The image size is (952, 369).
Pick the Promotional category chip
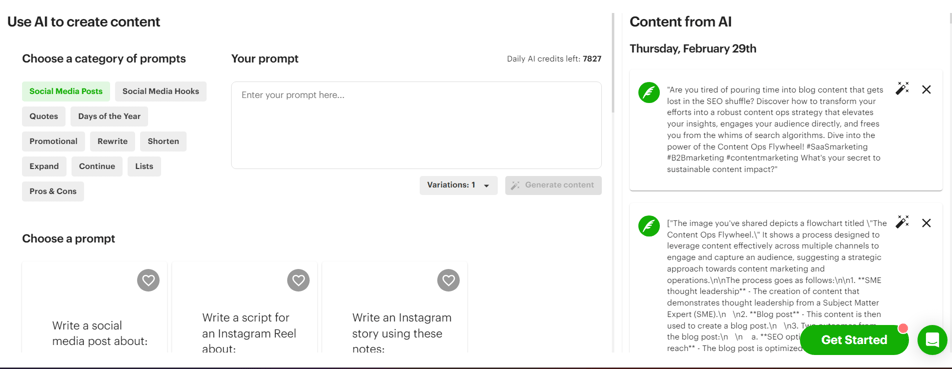click(54, 141)
